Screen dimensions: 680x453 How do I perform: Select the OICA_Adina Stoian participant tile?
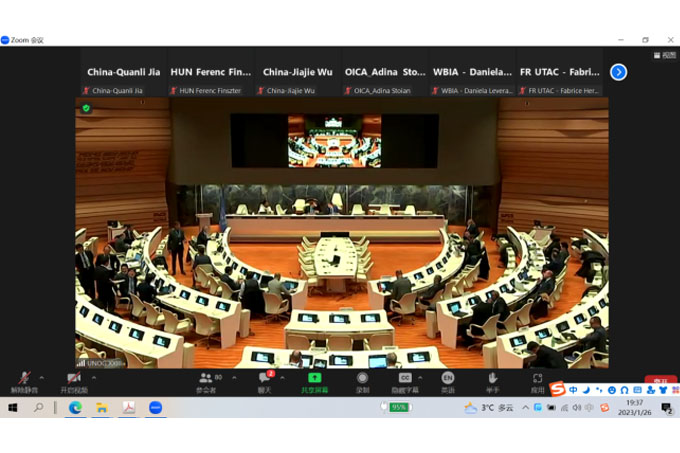(385, 72)
